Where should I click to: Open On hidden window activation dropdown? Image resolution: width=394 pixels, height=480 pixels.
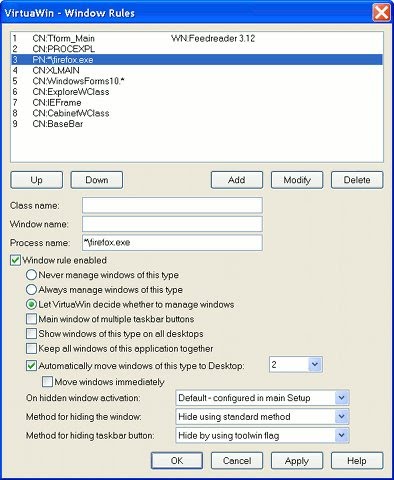click(262, 398)
